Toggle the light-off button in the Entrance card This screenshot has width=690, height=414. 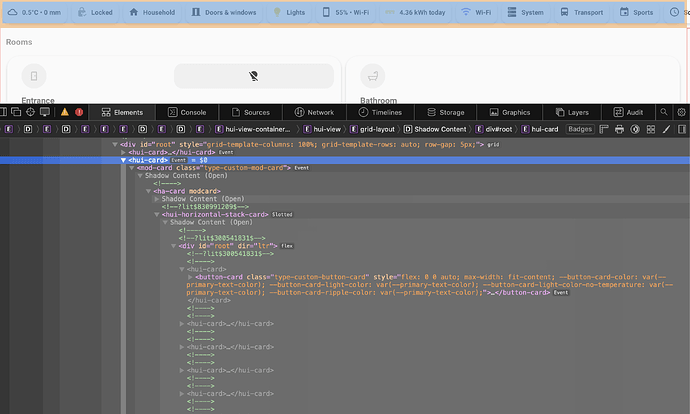tap(253, 76)
